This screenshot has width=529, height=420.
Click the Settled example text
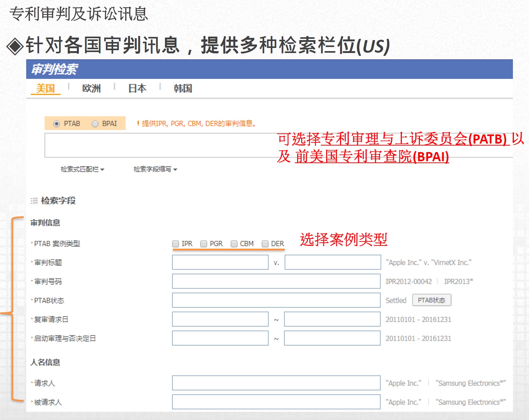tap(396, 300)
